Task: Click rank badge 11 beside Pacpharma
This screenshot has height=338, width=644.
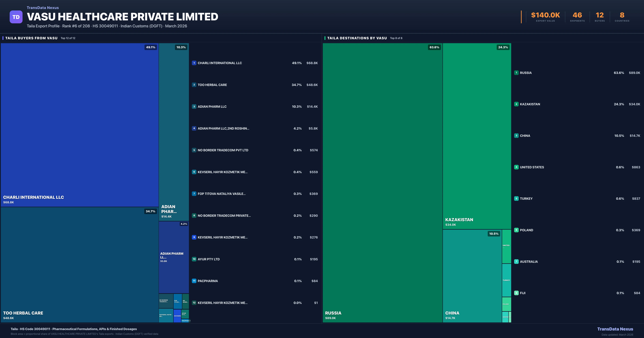Action: [x=194, y=281]
